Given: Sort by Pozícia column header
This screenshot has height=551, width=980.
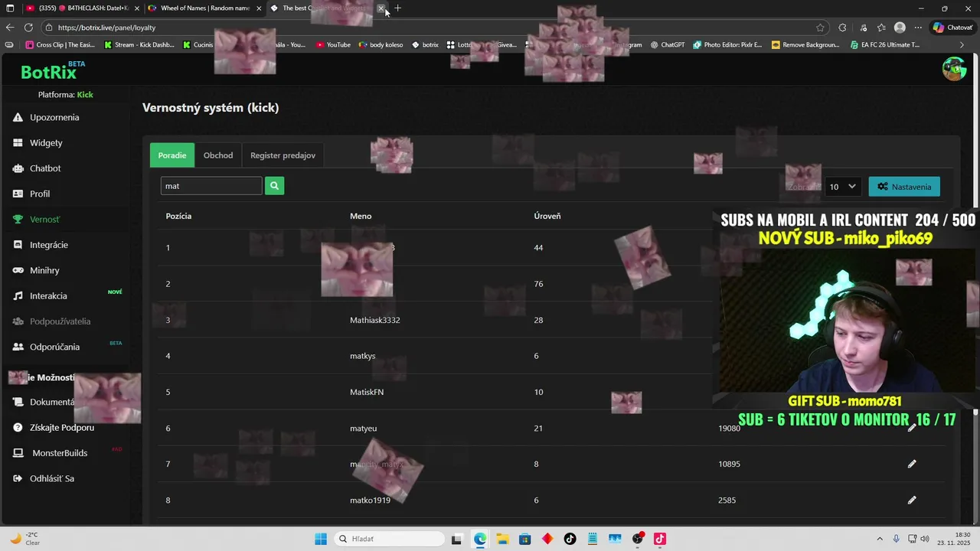Looking at the screenshot, I should pos(178,216).
